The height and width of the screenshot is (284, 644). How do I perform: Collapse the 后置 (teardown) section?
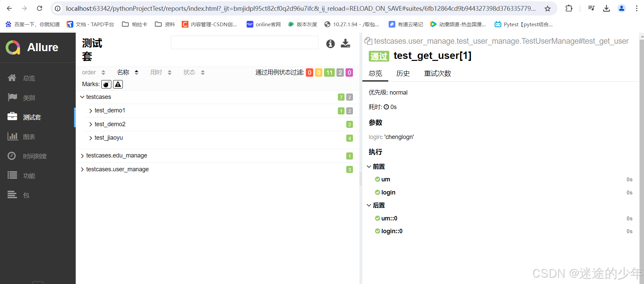(x=376, y=205)
